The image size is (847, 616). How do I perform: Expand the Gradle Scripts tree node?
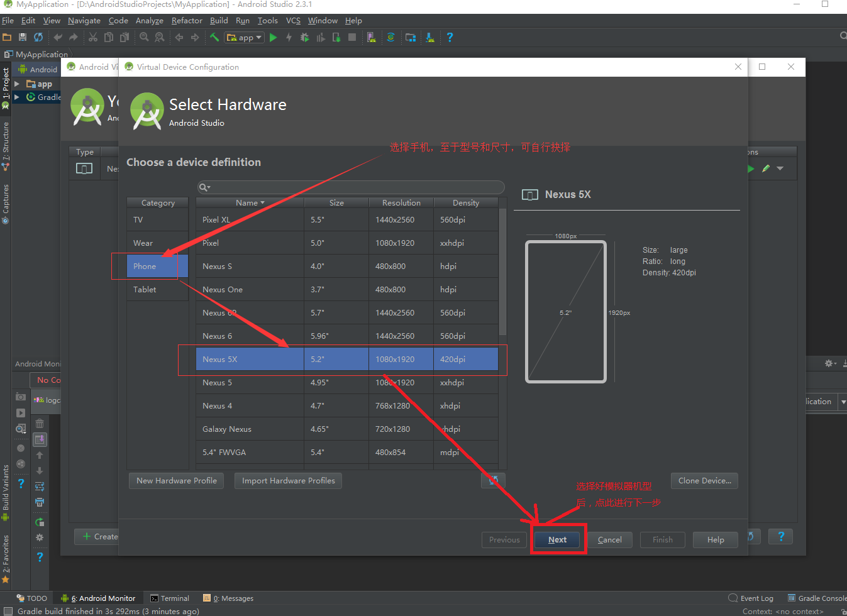[18, 97]
